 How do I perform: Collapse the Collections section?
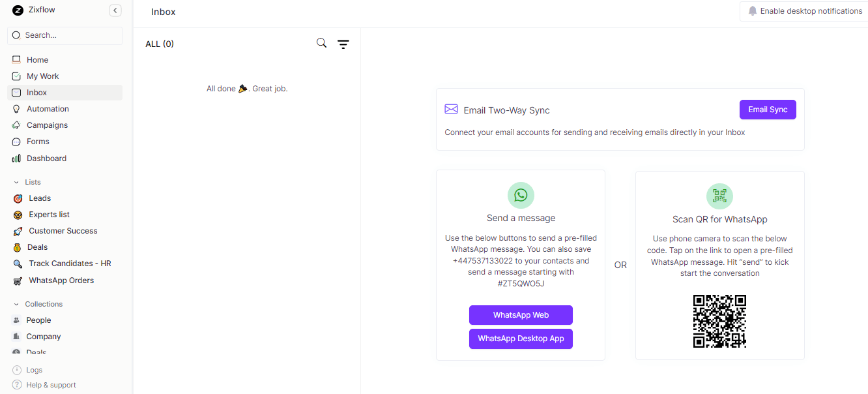pyautogui.click(x=16, y=304)
